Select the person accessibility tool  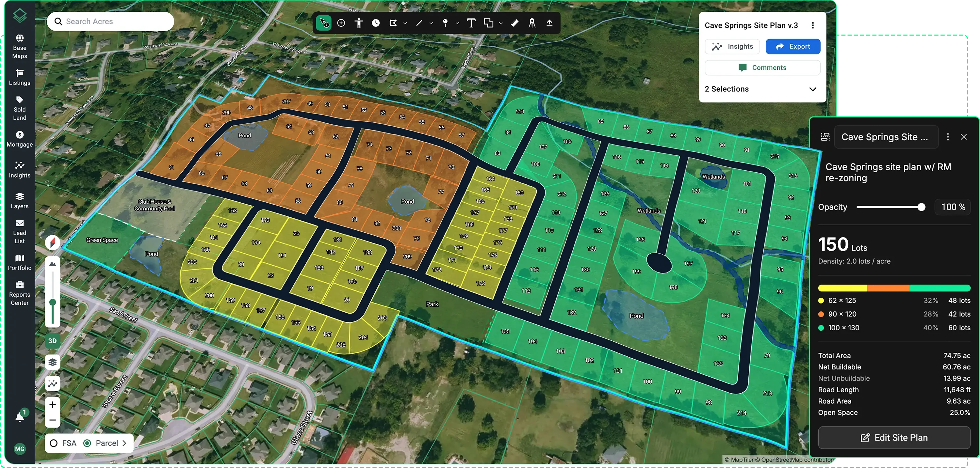tap(358, 23)
